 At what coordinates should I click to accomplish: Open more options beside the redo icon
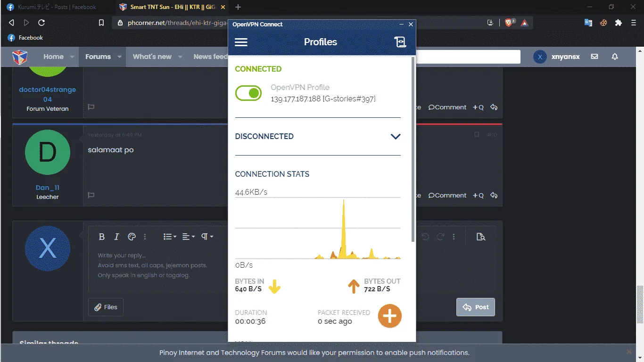pos(454,237)
